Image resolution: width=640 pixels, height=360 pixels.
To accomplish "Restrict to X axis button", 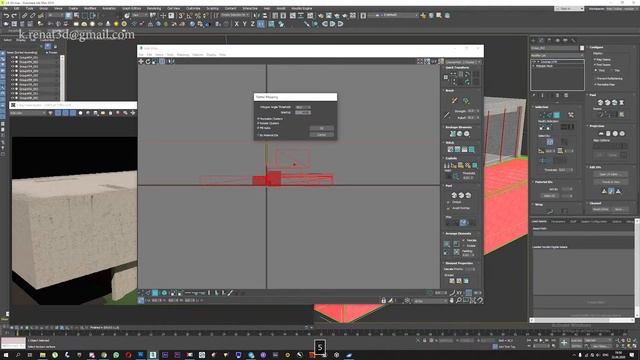I will (236, 24).
